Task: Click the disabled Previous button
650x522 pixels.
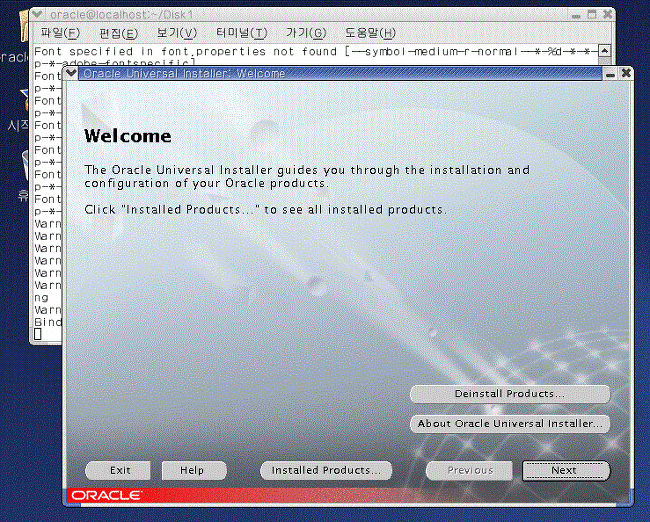Action: coord(470,471)
